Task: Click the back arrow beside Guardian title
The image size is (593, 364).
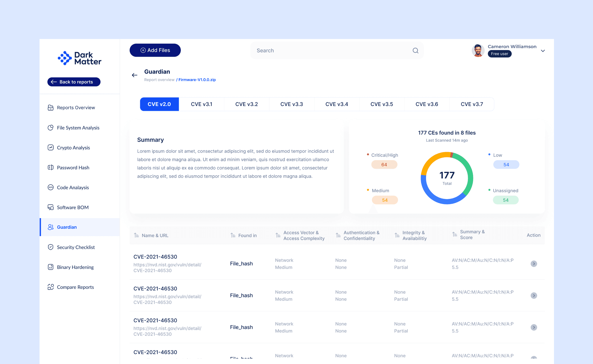Action: coord(134,75)
